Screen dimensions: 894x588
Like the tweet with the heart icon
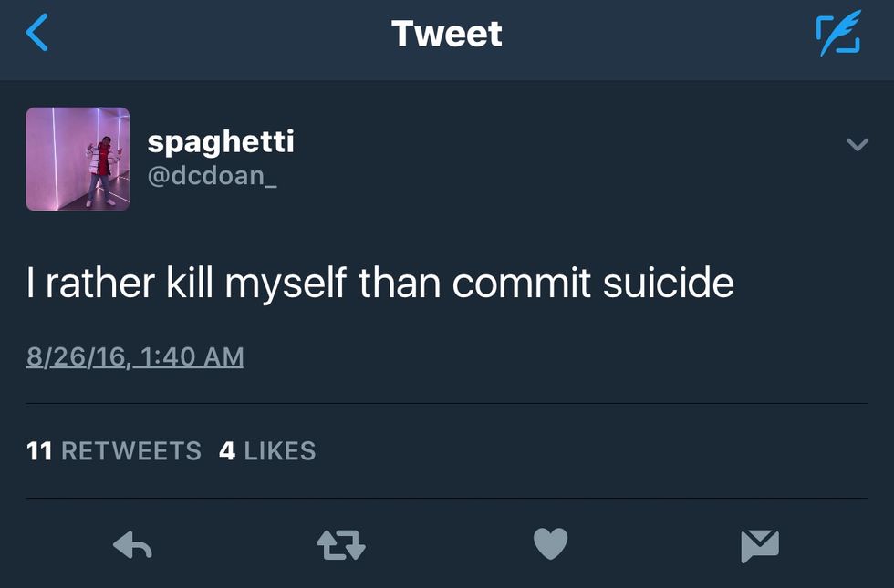pyautogui.click(x=550, y=544)
